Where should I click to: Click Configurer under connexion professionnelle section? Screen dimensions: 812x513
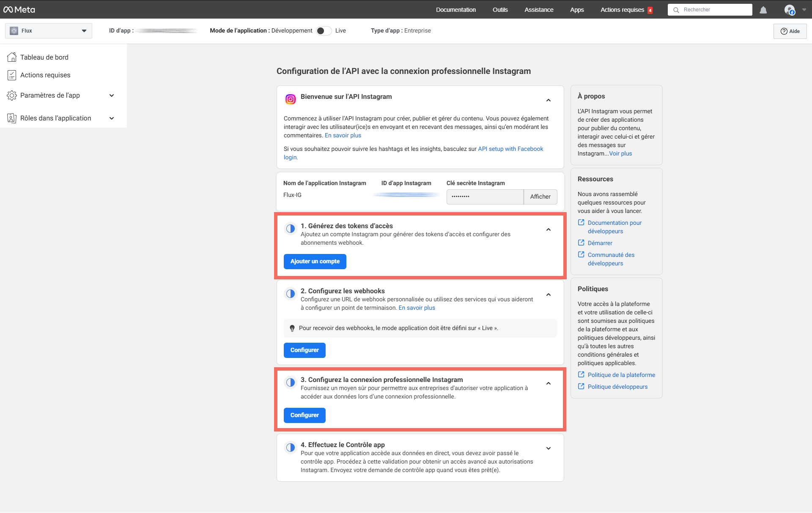[x=304, y=415]
